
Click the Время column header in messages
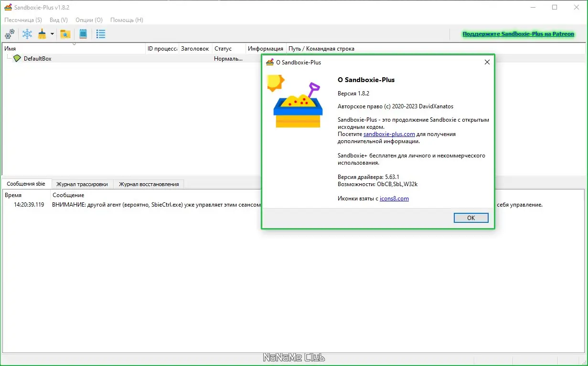coord(26,195)
